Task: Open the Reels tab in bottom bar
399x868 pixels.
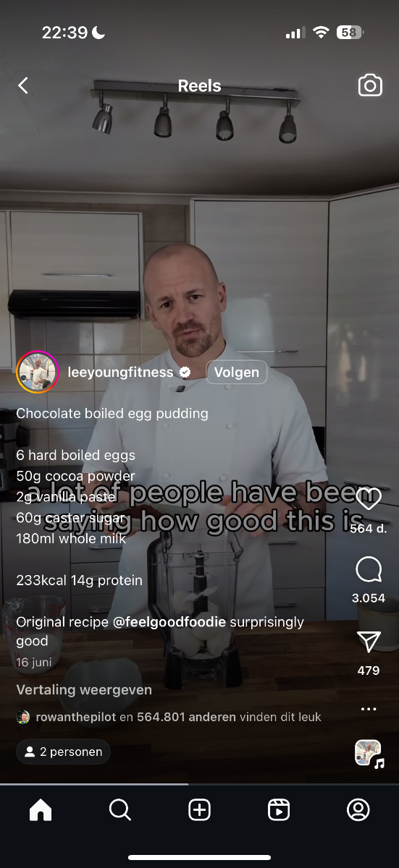Action: click(279, 810)
